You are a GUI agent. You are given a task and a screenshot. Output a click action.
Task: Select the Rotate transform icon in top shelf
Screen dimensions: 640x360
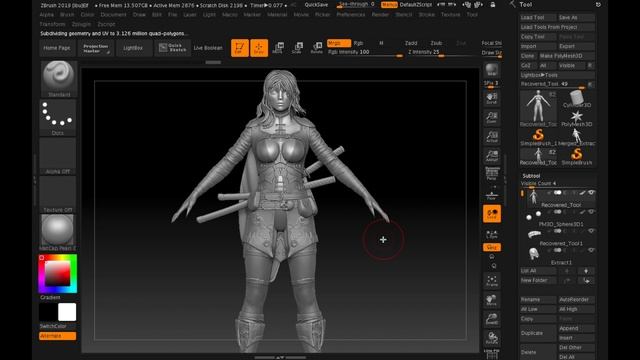click(317, 48)
